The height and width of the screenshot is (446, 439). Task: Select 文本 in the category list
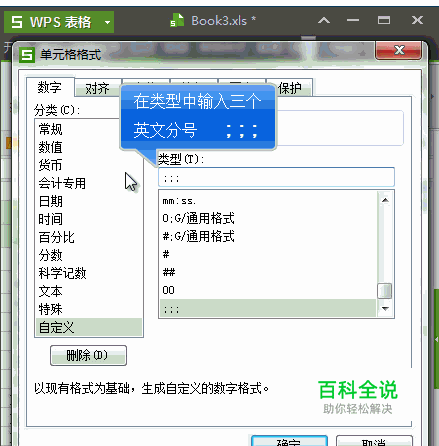(x=89, y=291)
